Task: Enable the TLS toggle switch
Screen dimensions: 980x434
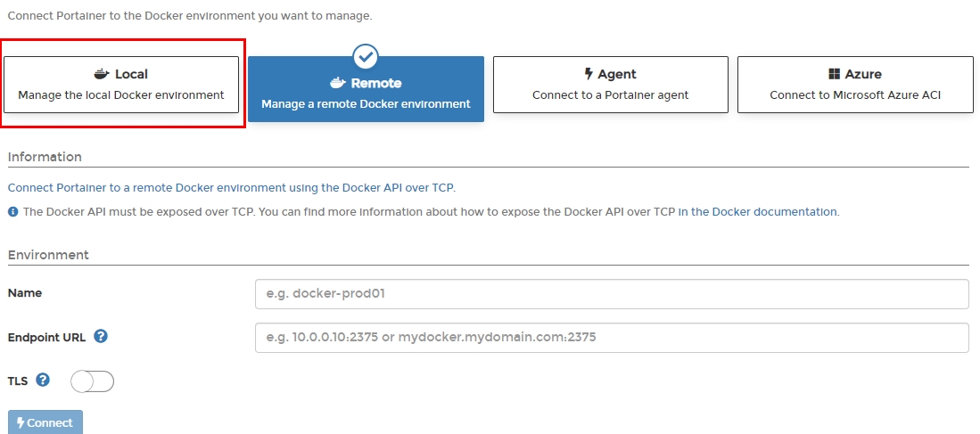Action: (x=93, y=381)
